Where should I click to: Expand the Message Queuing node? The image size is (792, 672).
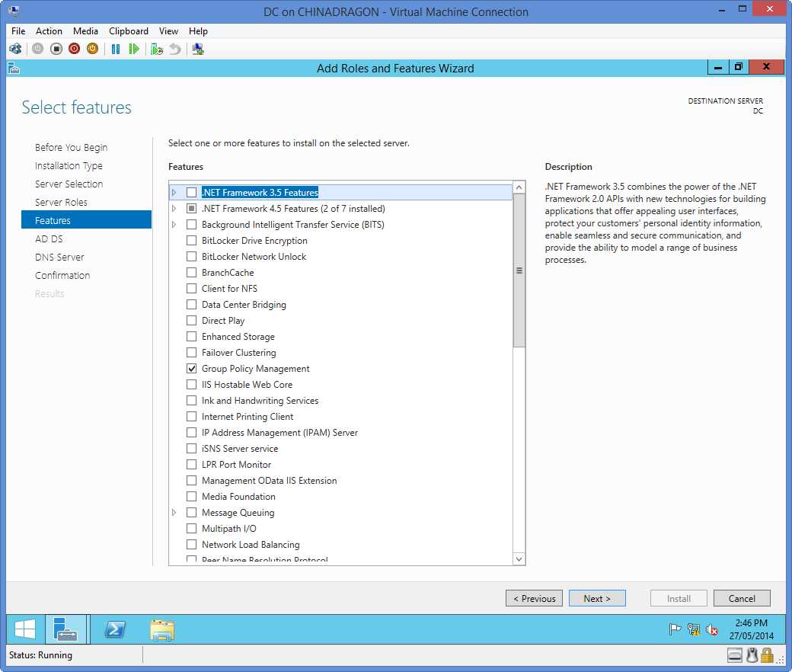[x=174, y=512]
